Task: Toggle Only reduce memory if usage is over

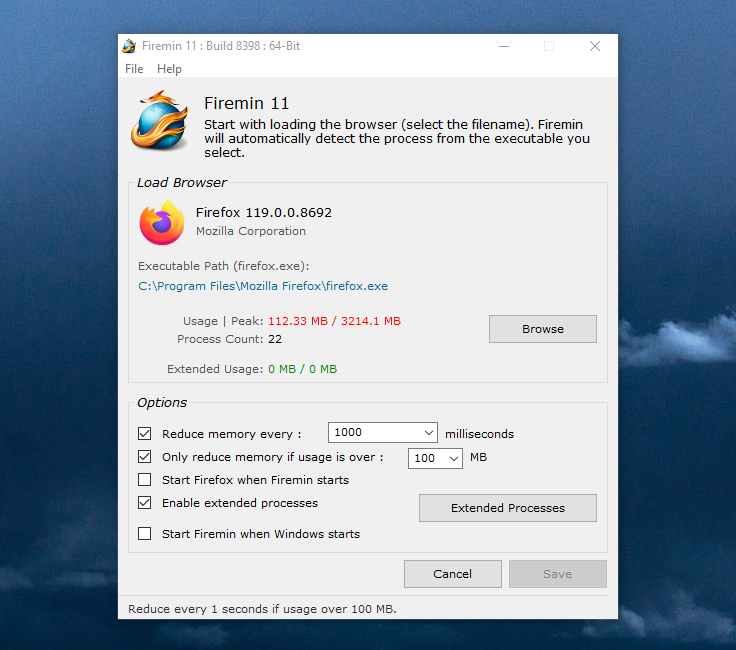Action: [145, 456]
